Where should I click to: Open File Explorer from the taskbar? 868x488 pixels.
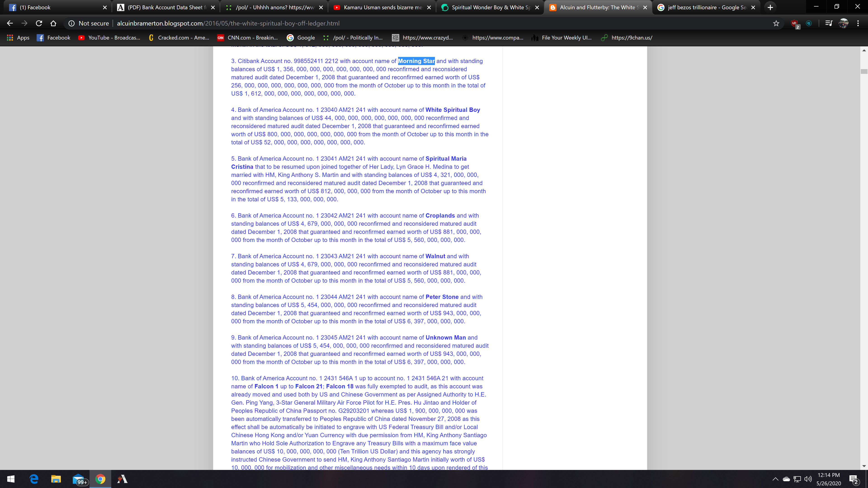point(56,479)
